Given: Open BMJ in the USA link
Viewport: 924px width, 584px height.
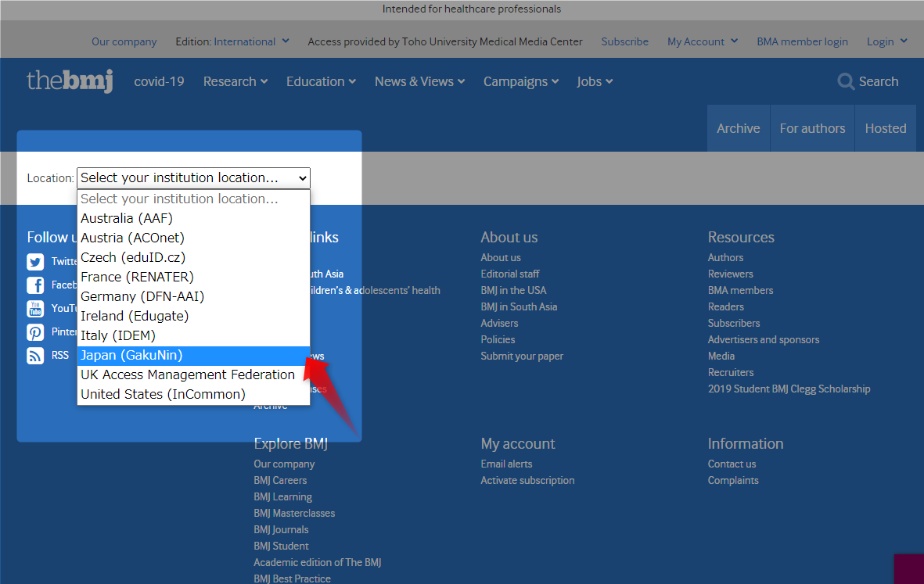Looking at the screenshot, I should (513, 290).
